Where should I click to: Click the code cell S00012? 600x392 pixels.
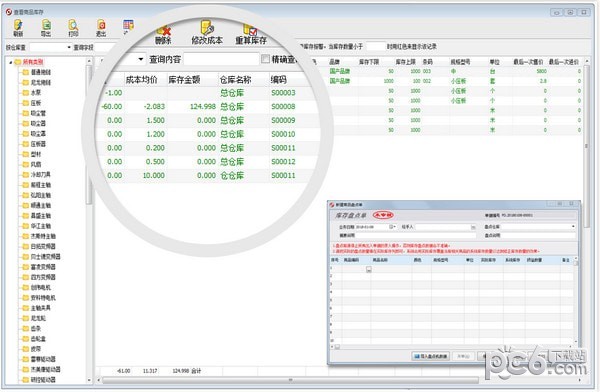283,162
